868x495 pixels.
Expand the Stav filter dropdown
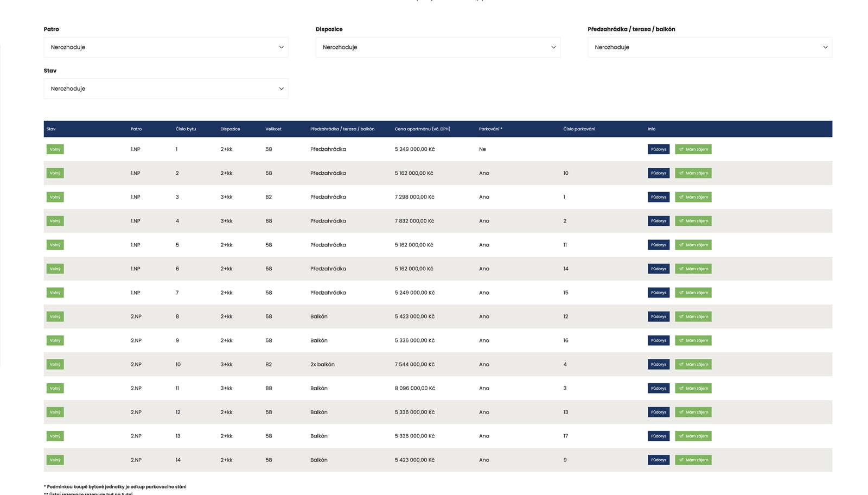coord(165,88)
